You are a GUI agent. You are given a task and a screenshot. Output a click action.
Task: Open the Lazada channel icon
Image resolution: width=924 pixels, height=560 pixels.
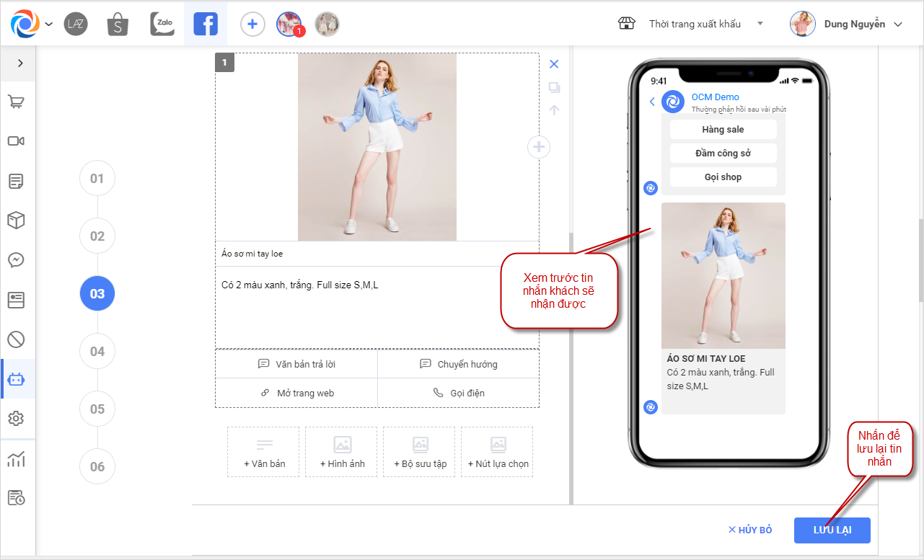pyautogui.click(x=76, y=24)
